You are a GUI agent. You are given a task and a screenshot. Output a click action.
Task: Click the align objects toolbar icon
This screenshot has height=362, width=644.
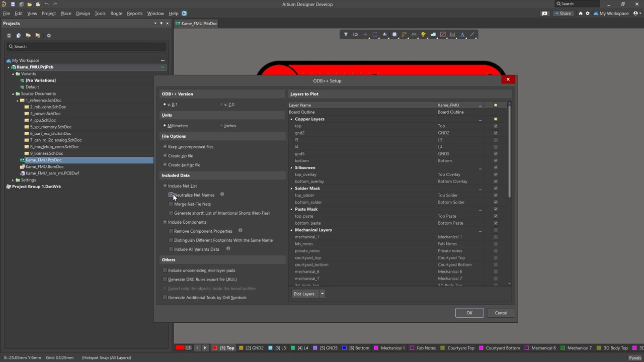coord(384,35)
